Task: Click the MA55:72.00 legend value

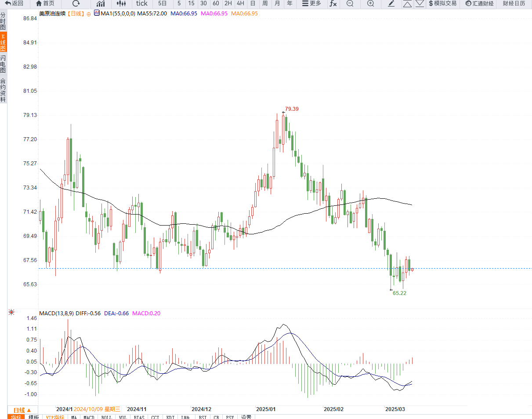Action: 152,14
